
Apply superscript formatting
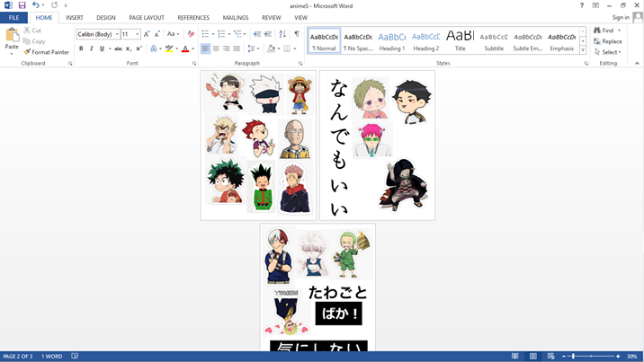pos(139,49)
